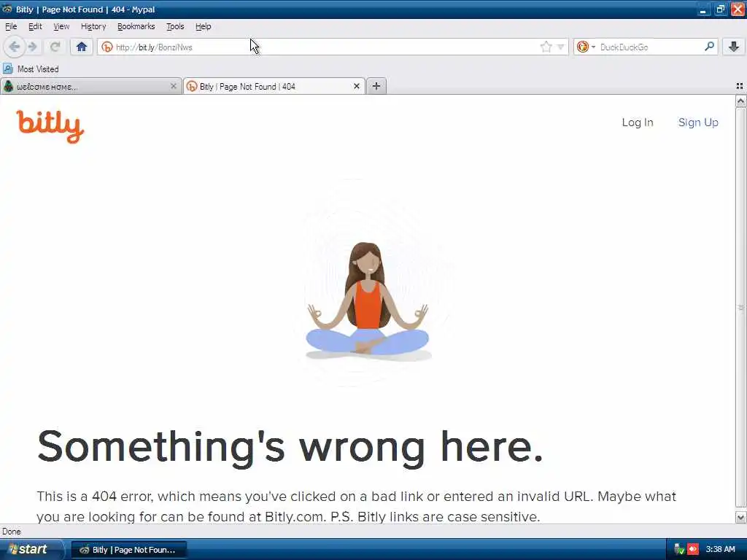Restore down the Mypal window
The image size is (747, 560).
coord(720,9)
